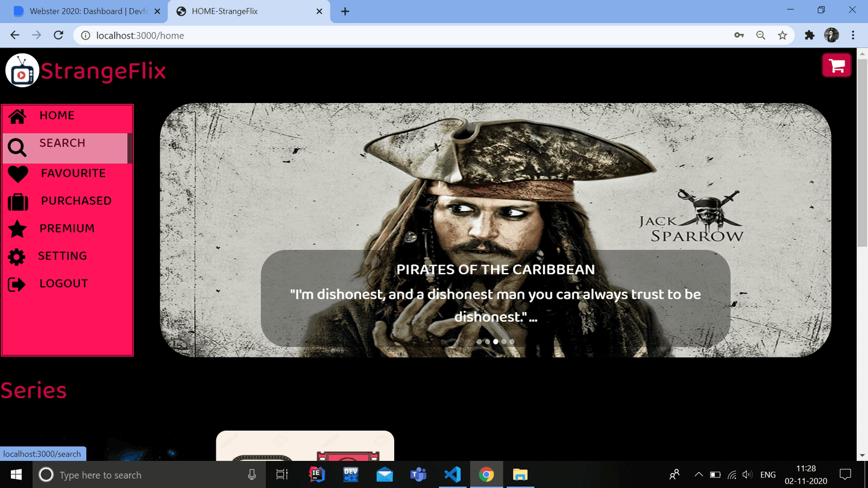Reload the current page
The width and height of the screenshot is (868, 488).
click(58, 35)
